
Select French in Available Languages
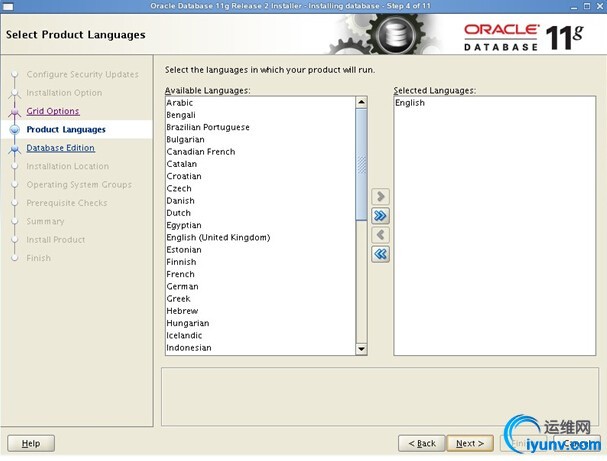[260, 274]
